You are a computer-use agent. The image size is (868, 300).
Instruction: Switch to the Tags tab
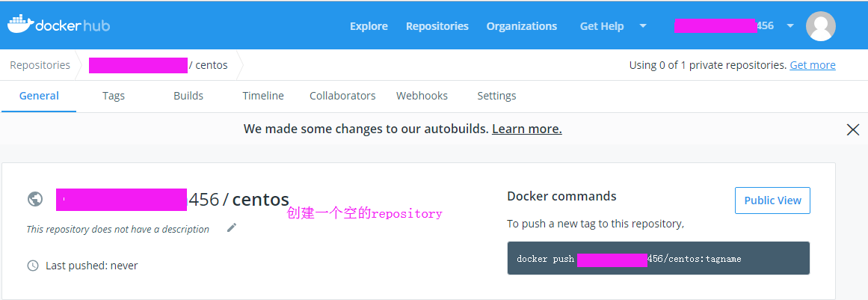(114, 96)
